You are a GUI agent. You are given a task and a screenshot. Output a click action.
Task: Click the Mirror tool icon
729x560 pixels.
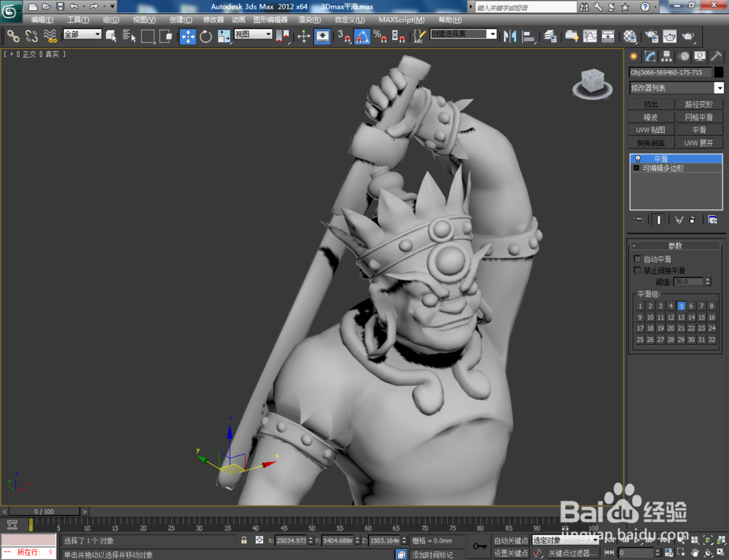tap(510, 36)
